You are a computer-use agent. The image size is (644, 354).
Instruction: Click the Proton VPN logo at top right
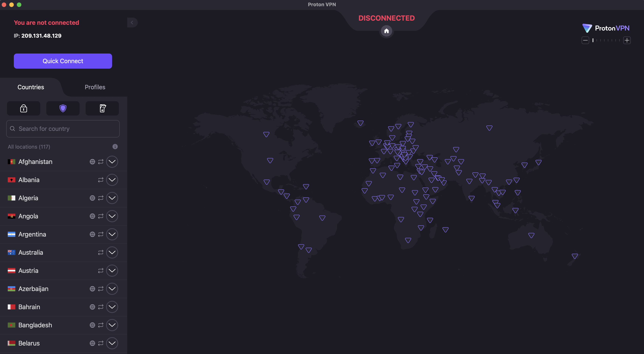[x=606, y=28]
